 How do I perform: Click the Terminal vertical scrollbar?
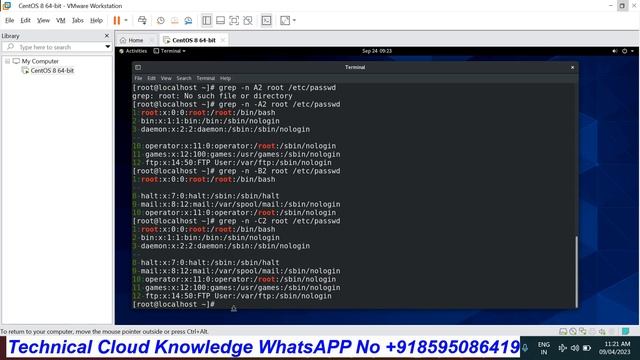point(576,272)
